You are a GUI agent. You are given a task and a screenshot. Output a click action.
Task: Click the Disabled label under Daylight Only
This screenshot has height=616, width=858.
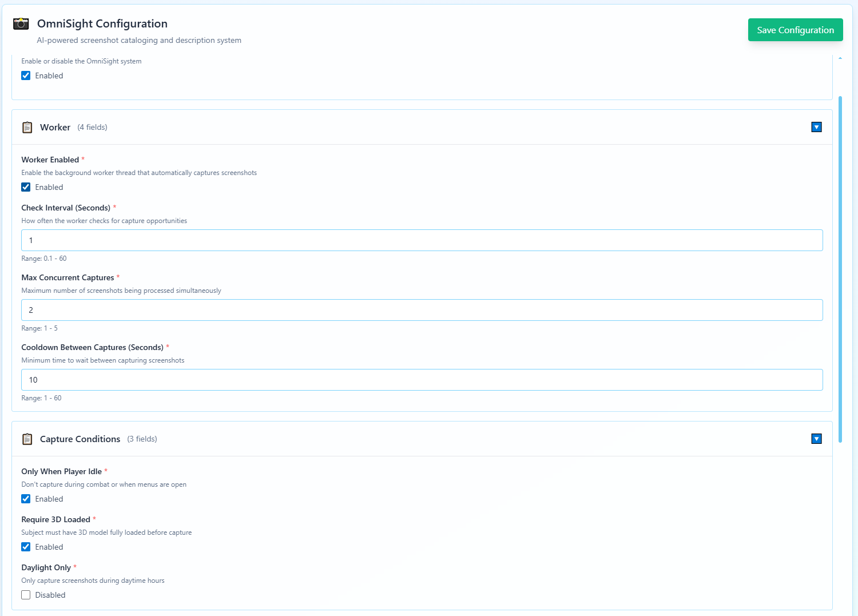click(50, 595)
